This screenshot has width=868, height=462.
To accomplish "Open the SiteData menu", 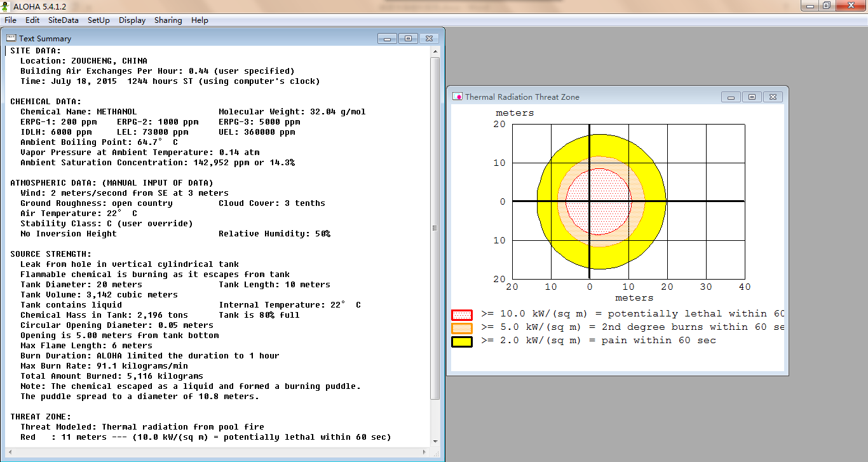I will click(x=64, y=20).
